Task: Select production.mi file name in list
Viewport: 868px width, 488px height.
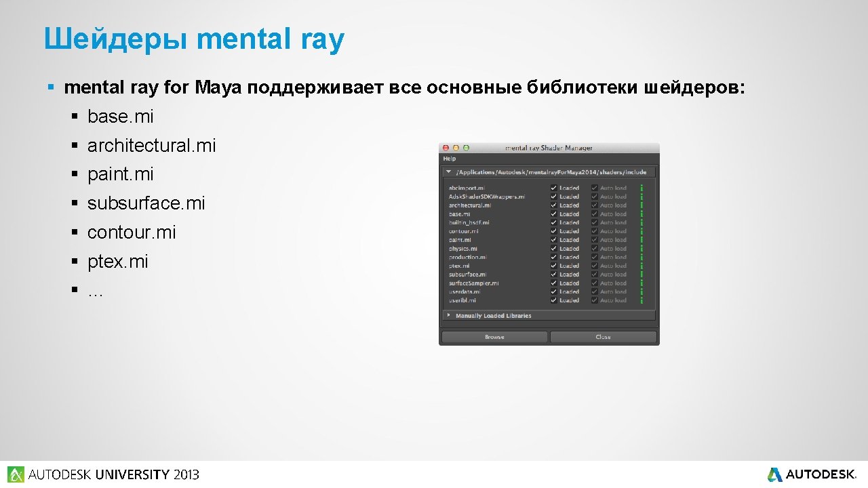Action: 468,258
